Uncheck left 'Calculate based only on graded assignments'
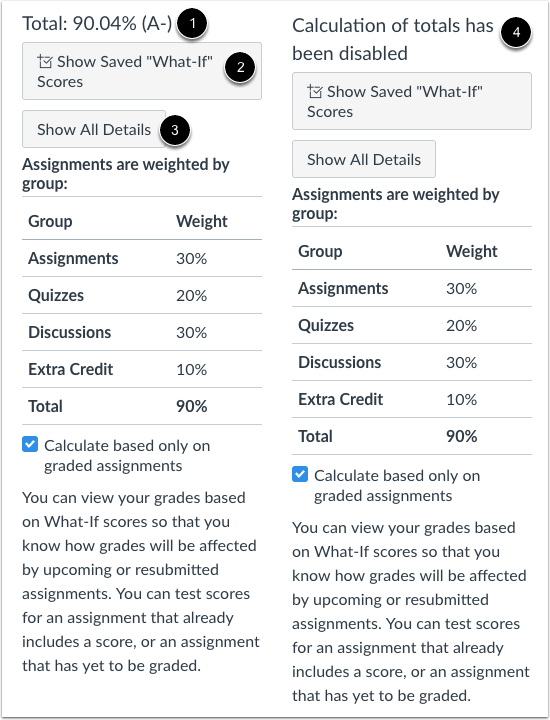The height and width of the screenshot is (720, 550). click(x=30, y=444)
